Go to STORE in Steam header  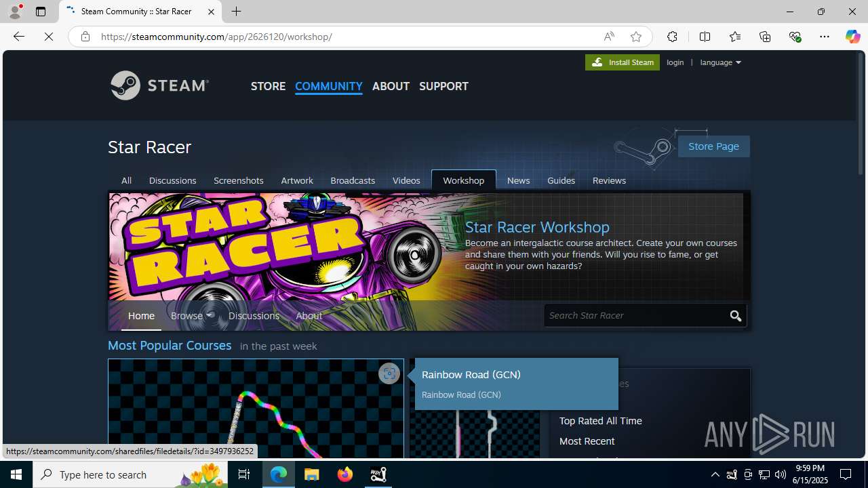click(x=268, y=86)
